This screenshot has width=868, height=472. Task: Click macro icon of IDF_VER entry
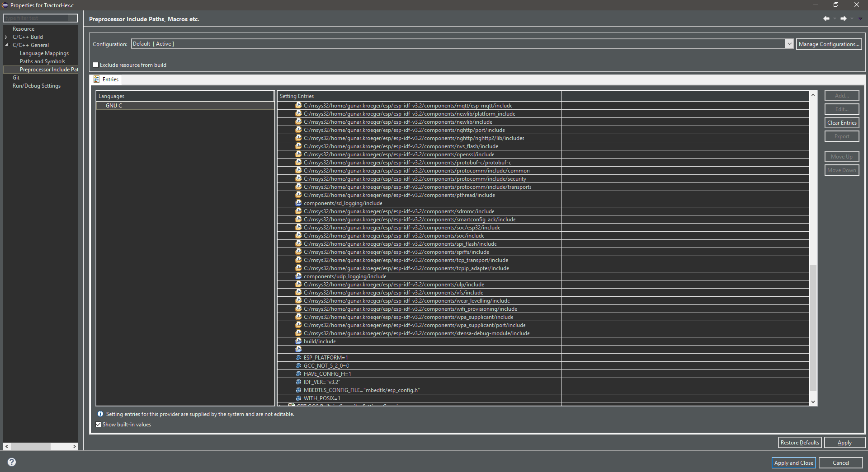point(298,382)
